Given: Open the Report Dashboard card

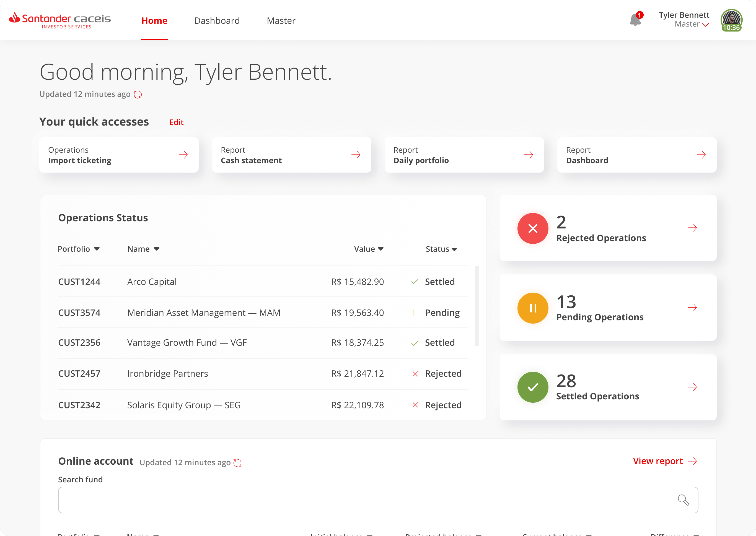Looking at the screenshot, I should click(637, 155).
